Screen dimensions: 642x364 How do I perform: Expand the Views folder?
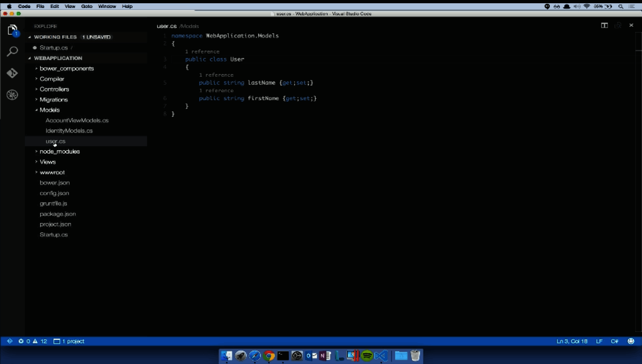point(48,162)
